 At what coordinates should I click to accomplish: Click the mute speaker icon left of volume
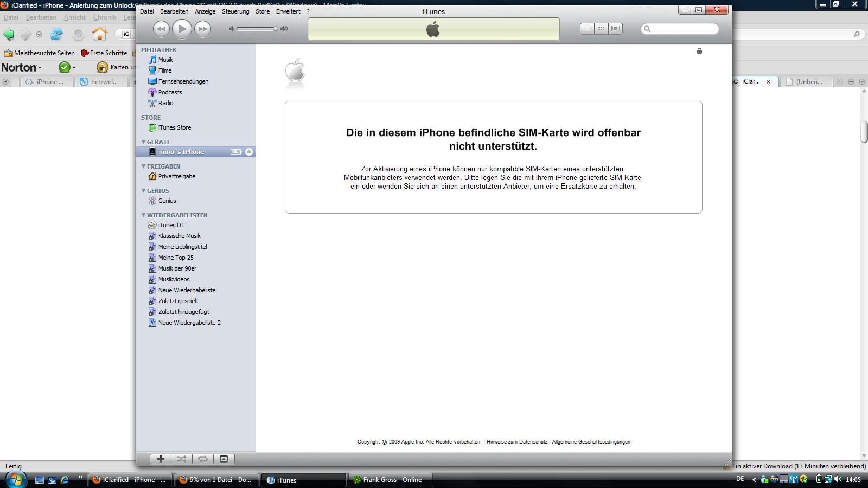tap(232, 29)
